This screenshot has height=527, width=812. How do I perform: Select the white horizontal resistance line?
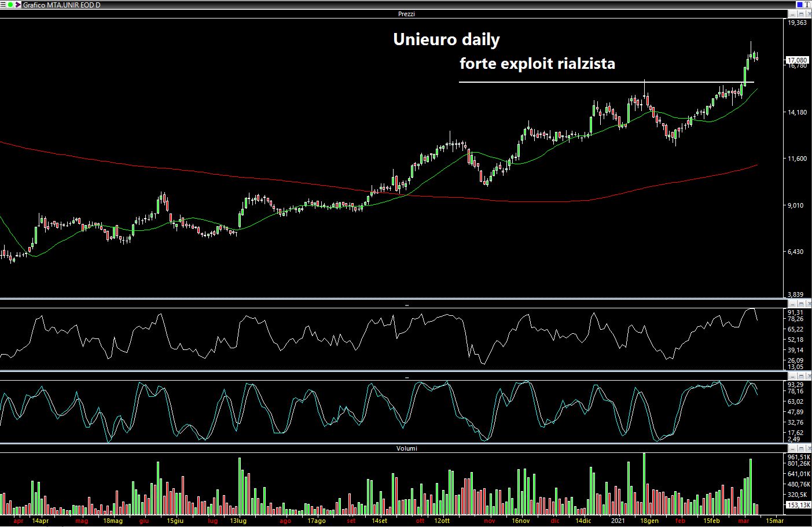click(x=606, y=82)
